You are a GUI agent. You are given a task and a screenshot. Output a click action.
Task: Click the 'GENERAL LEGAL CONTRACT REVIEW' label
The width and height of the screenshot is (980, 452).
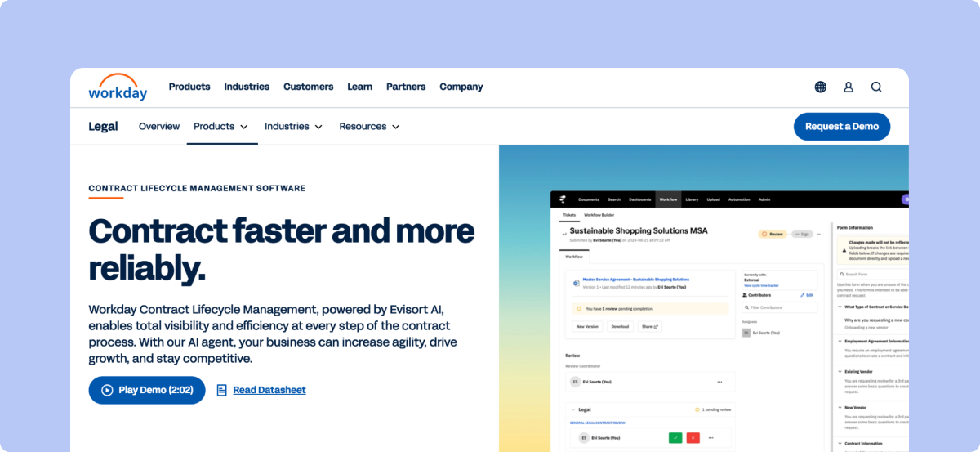598,423
